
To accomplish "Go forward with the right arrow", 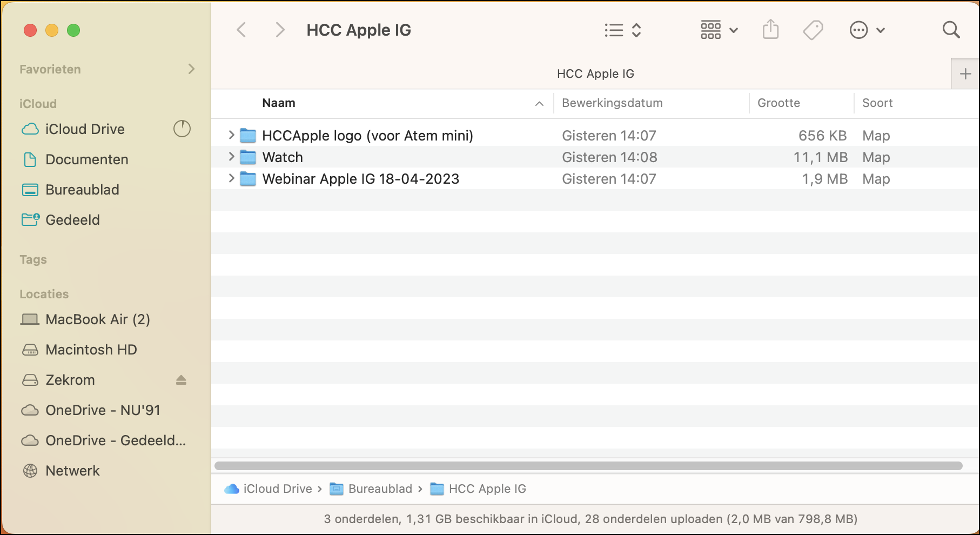I will 280,30.
